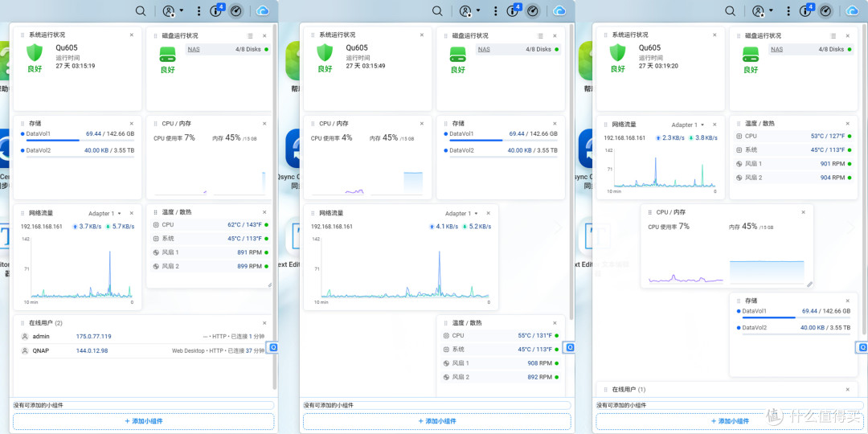The width and height of the screenshot is (868, 434).
Task: Open the three-dot more menu in middle screenshot
Action: tap(495, 11)
